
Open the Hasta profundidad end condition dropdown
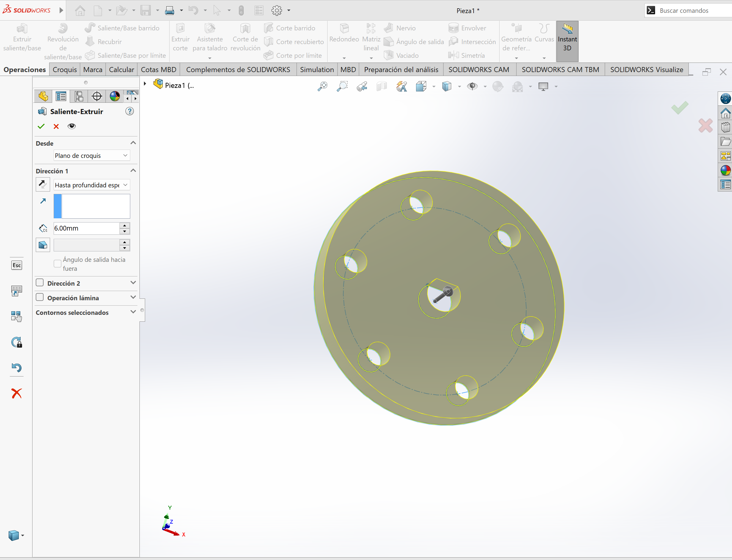pyautogui.click(x=92, y=185)
